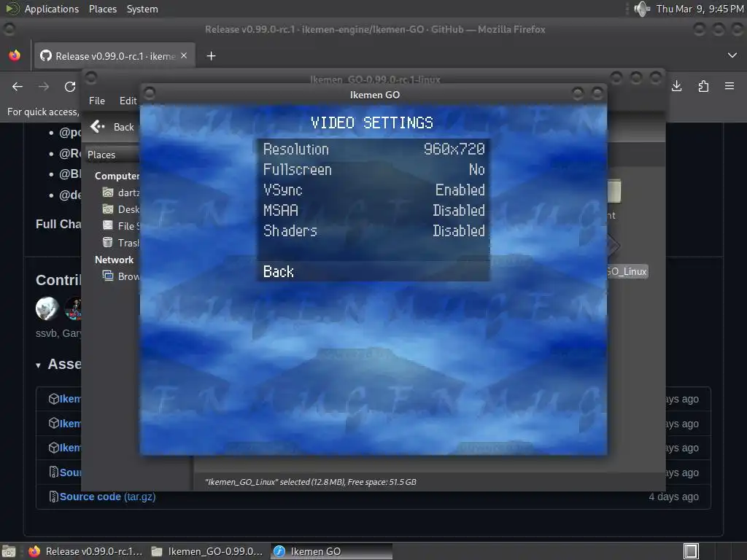The width and height of the screenshot is (747, 560).
Task: Go back in Firefox with back arrow
Action: pyautogui.click(x=18, y=87)
